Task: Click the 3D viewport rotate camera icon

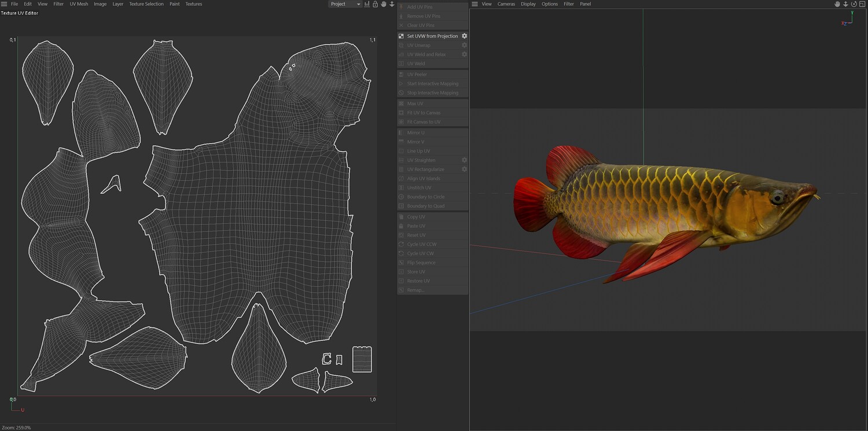Action: click(x=854, y=4)
